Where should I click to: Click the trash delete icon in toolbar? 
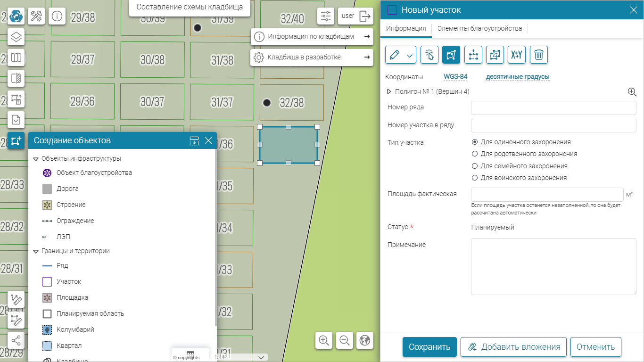(538, 55)
